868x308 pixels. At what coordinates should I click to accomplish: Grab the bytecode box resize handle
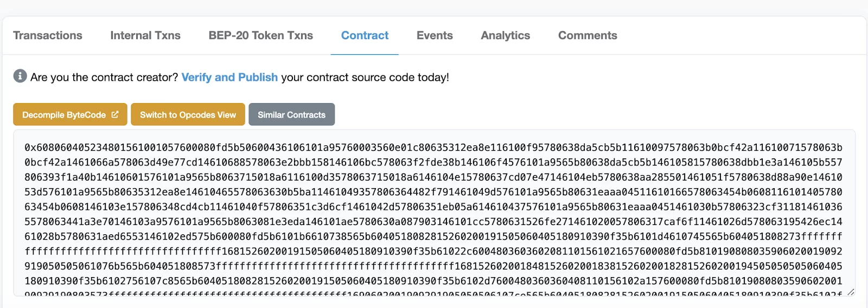click(x=851, y=292)
